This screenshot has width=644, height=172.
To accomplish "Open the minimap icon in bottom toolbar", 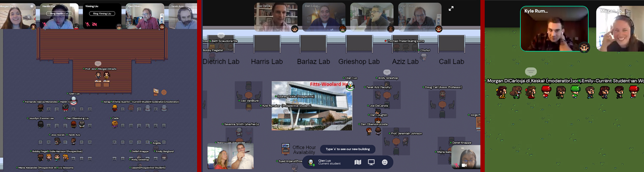I will pyautogui.click(x=358, y=162).
